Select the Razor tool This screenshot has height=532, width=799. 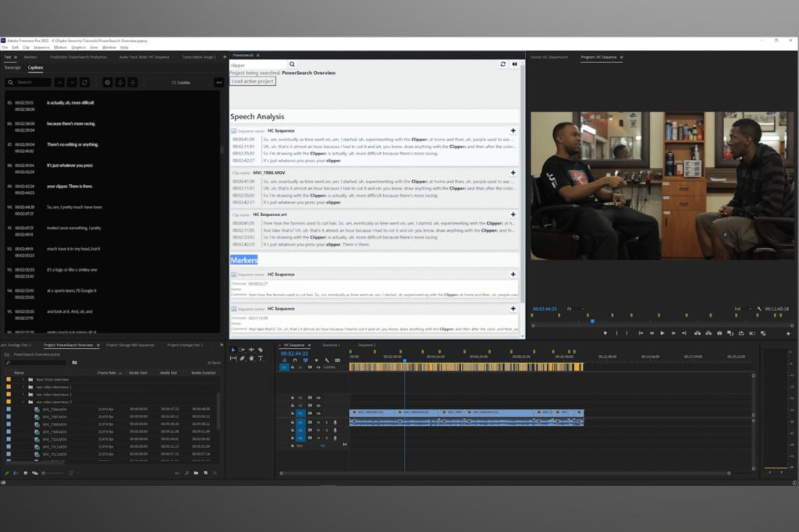(x=261, y=350)
